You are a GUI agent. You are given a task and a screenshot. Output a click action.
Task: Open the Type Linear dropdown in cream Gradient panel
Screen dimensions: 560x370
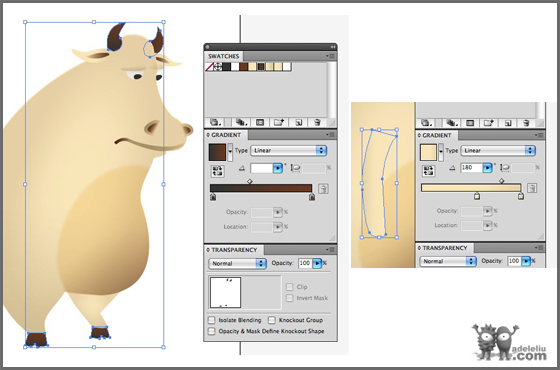(x=499, y=151)
